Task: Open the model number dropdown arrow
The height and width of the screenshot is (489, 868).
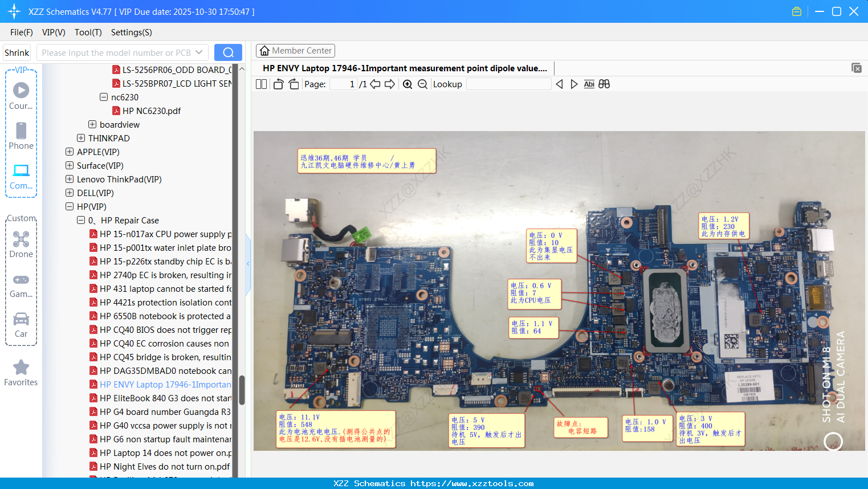Action: point(199,52)
